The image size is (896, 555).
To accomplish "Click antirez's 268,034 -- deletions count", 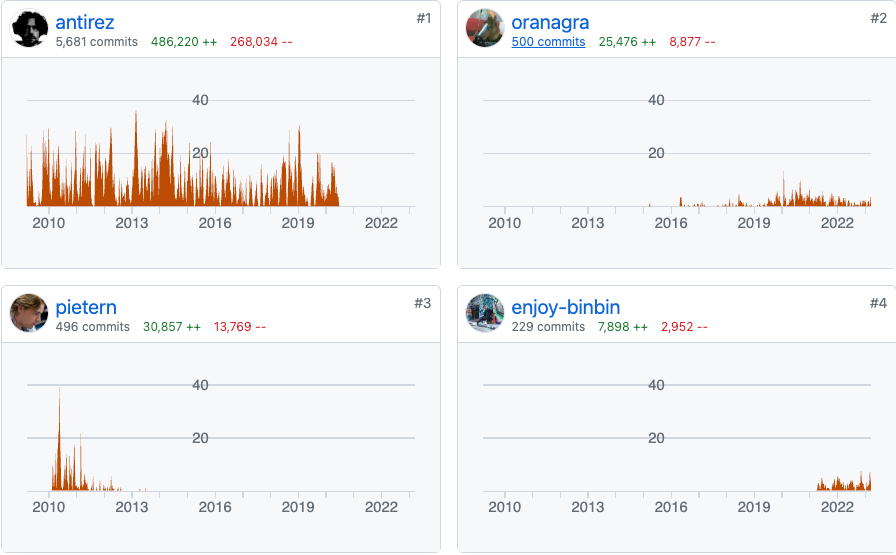I will (261, 42).
